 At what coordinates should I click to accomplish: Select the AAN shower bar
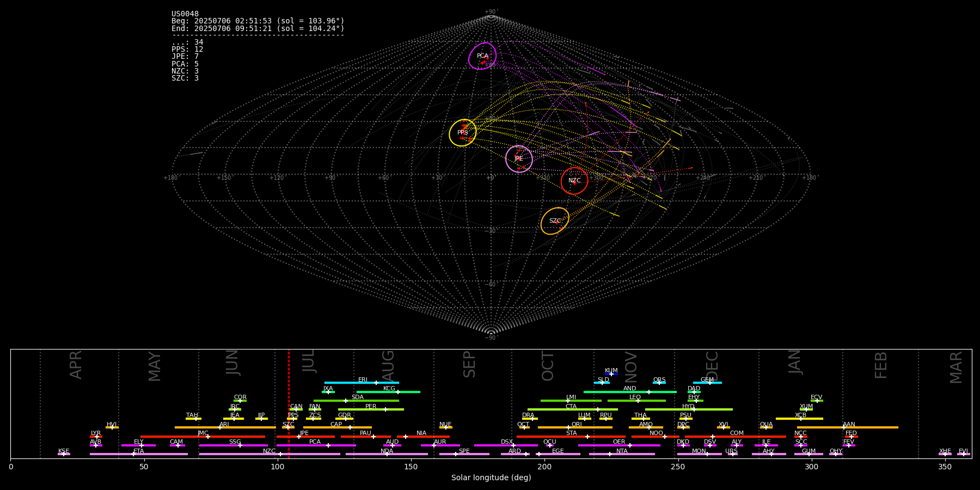click(x=848, y=427)
